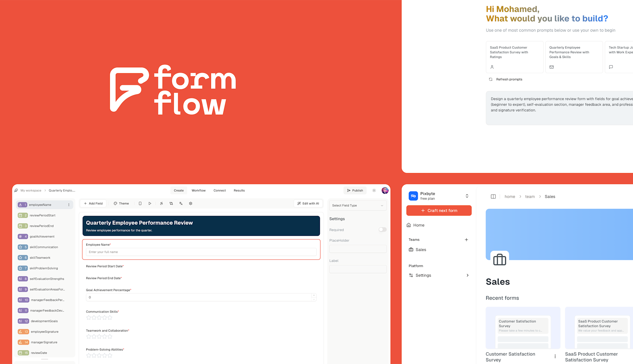Select the reviewPeriodEnd field row
The width and height of the screenshot is (633, 364).
(45, 226)
